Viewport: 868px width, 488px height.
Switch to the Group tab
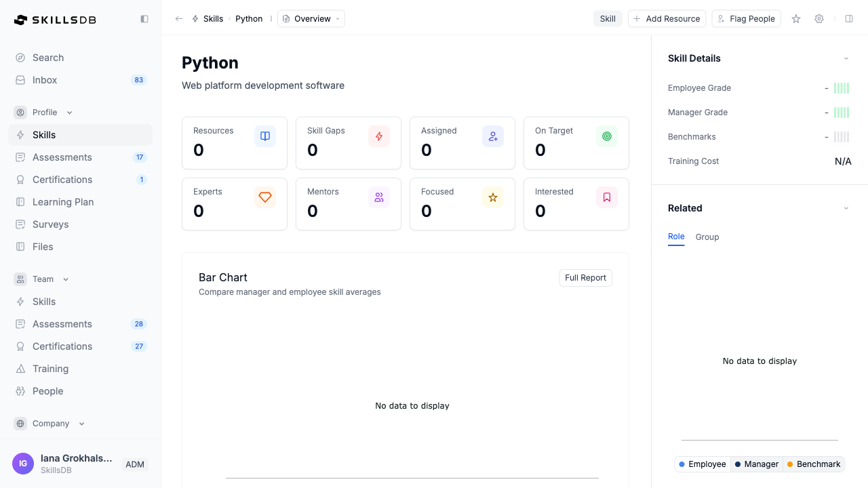[707, 237]
